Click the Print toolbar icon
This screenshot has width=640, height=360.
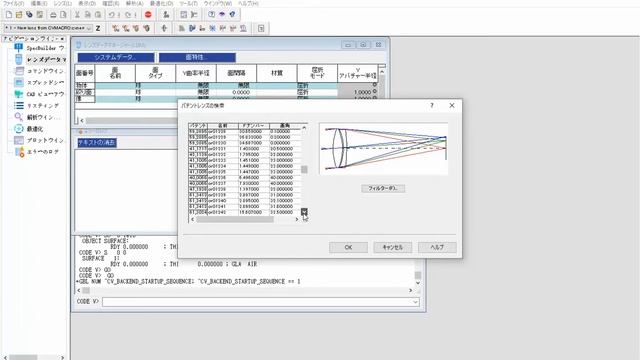53,15
